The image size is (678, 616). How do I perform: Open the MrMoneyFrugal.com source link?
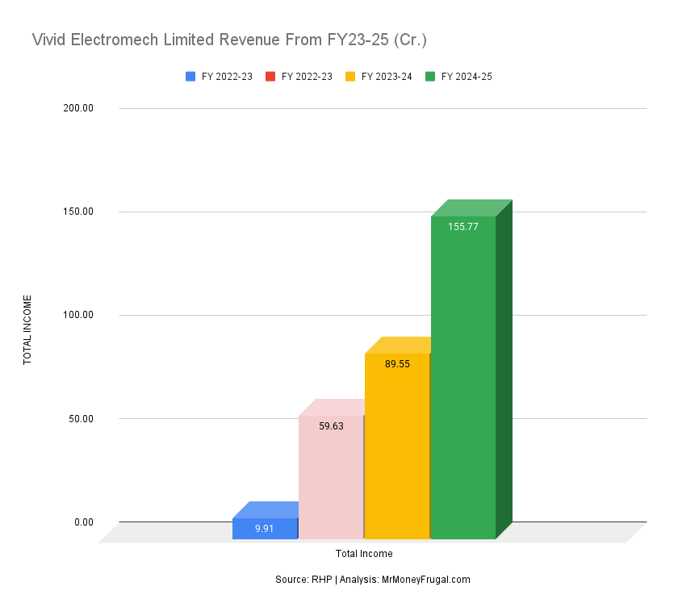click(x=426, y=579)
